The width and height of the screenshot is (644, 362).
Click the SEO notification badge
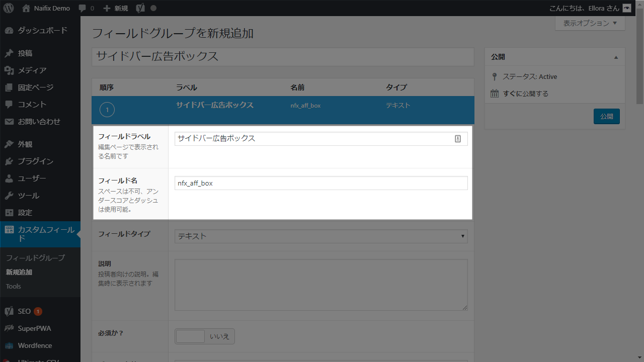tap(38, 311)
